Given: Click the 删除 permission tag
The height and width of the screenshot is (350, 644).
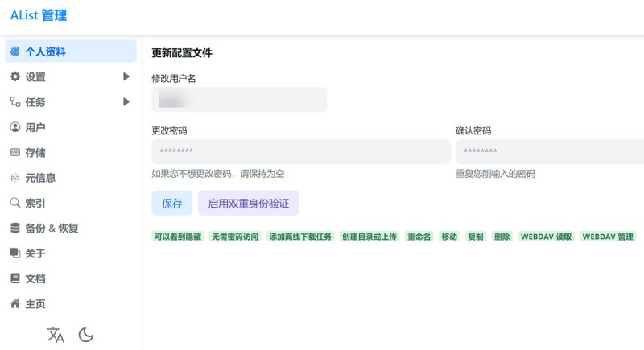Looking at the screenshot, I should coord(502,237).
